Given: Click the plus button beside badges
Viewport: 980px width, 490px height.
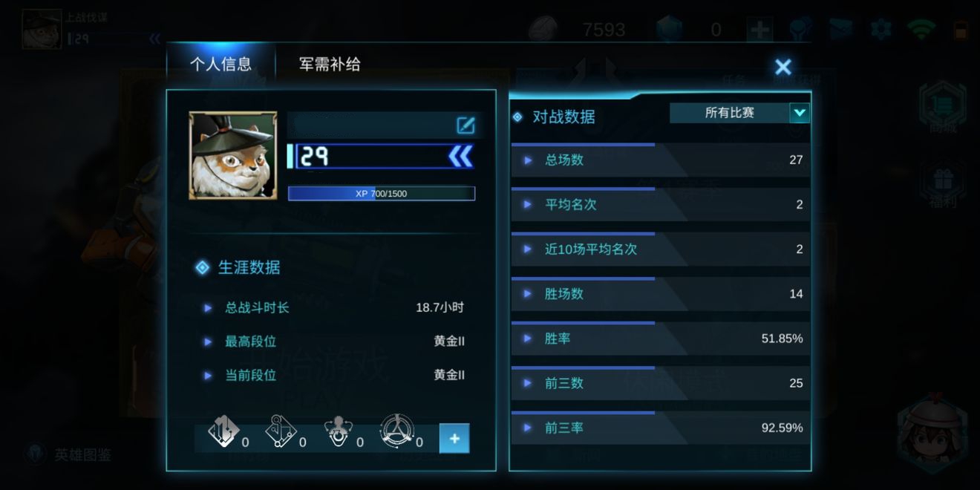Looking at the screenshot, I should (x=454, y=439).
